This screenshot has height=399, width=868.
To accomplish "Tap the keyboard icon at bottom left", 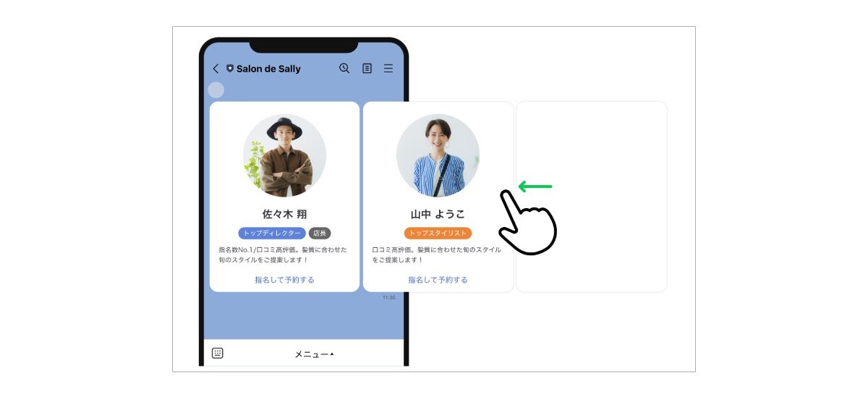I will [218, 353].
